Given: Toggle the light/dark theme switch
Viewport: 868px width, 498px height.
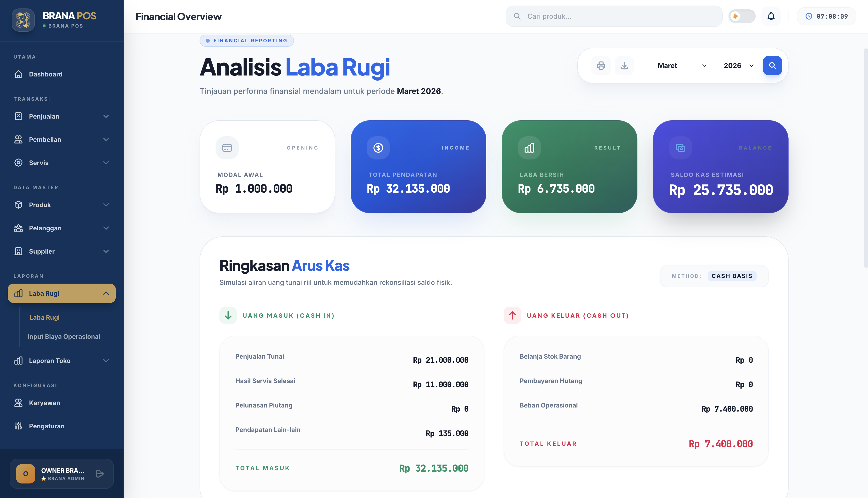Looking at the screenshot, I should coord(742,16).
